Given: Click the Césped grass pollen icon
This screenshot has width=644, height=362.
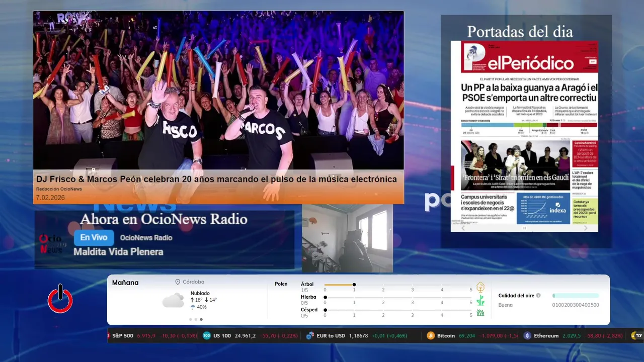Looking at the screenshot, I should (480, 313).
